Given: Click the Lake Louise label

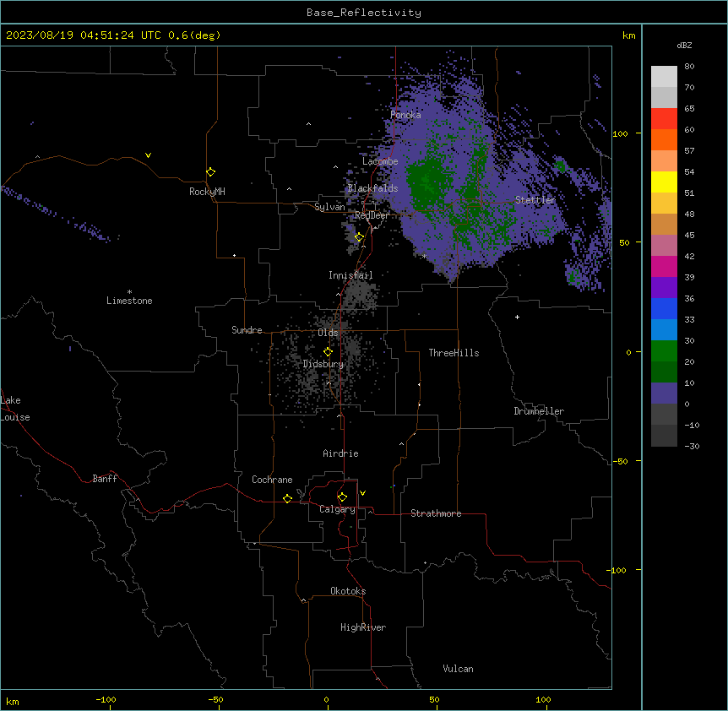Looking at the screenshot, I should [15, 409].
